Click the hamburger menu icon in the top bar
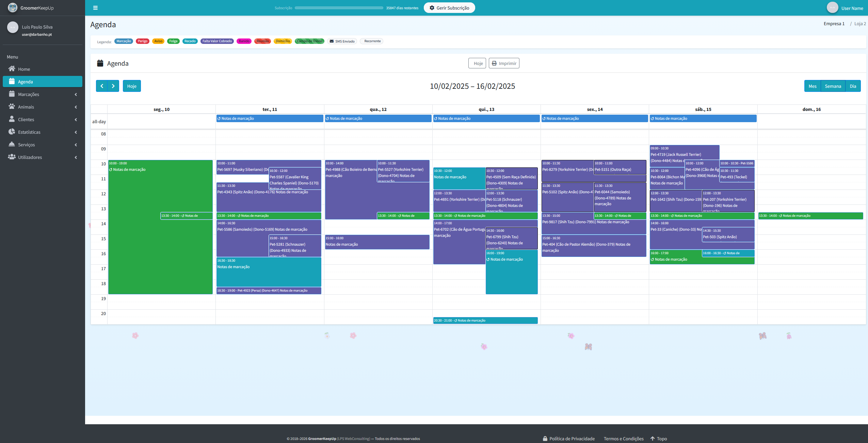 [x=95, y=7]
